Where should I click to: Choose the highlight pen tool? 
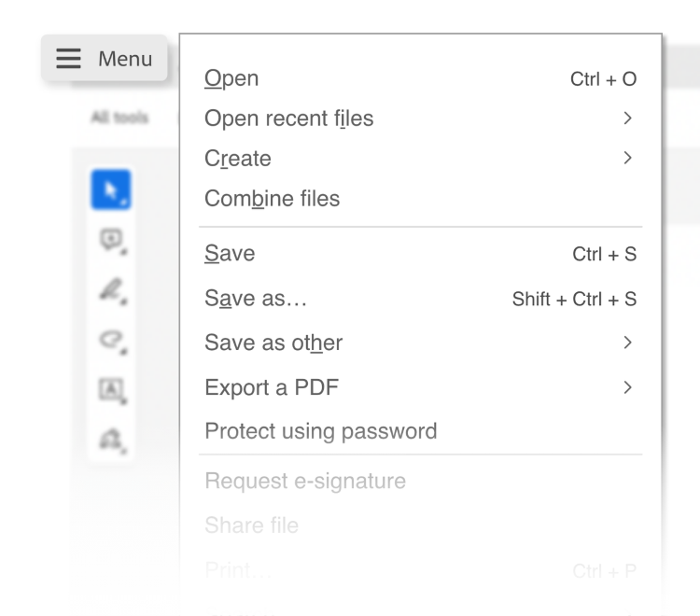pyautogui.click(x=111, y=289)
